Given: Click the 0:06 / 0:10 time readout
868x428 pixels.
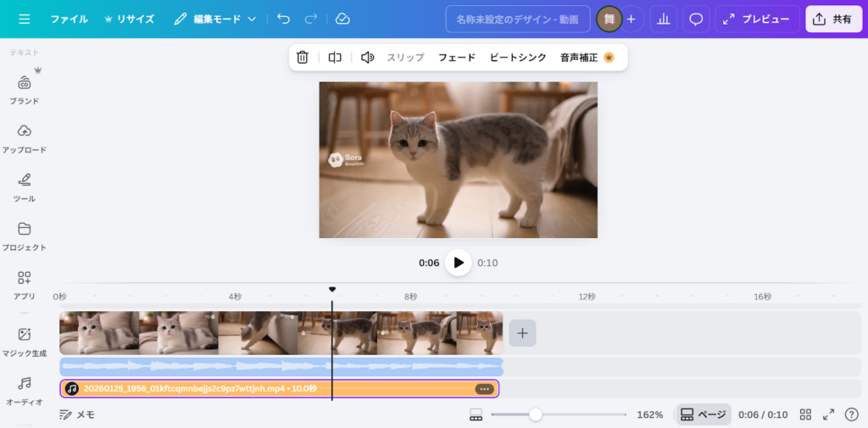Looking at the screenshot, I should (x=763, y=414).
